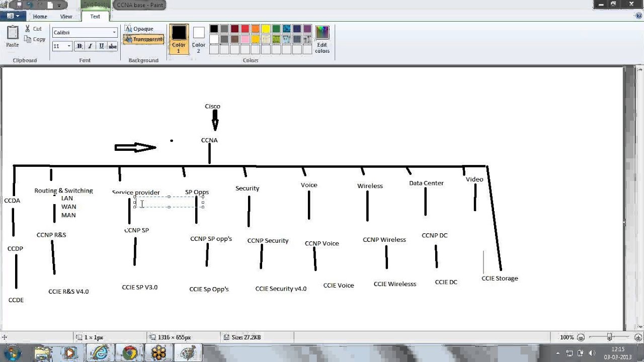The image size is (644, 362).
Task: Toggle Underline text formatting
Action: (101, 46)
